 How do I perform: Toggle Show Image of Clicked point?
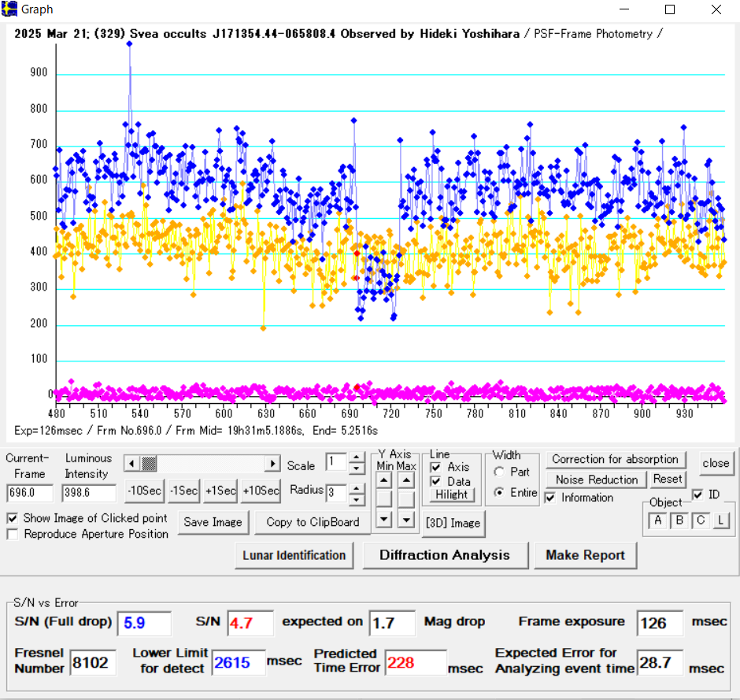13,518
